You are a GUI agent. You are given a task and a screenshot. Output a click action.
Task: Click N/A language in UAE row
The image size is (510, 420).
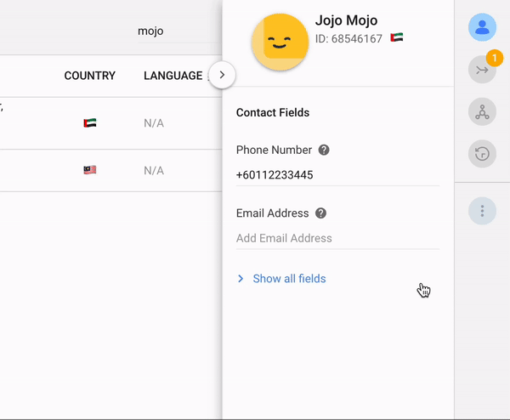point(154,123)
